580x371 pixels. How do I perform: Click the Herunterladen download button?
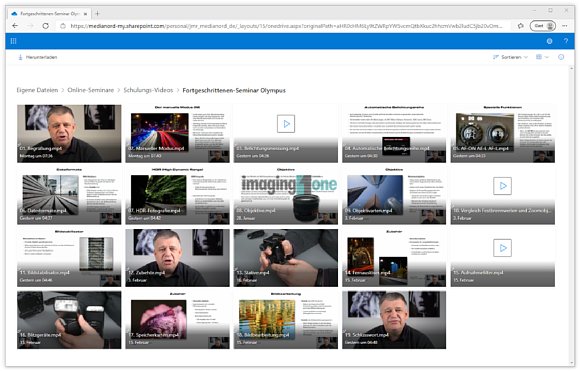37,57
